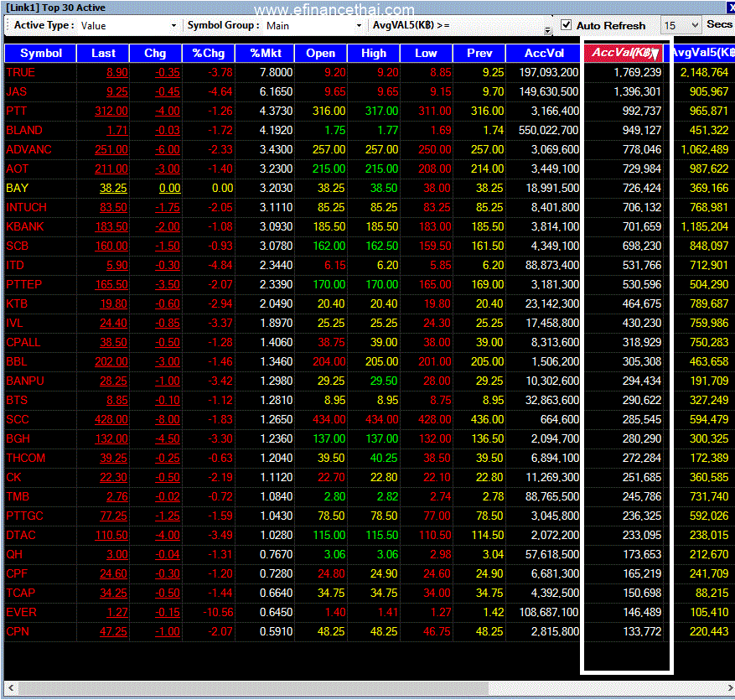Click the left arrow of horizontal scrollbar
The width and height of the screenshot is (735, 700).
11,688
